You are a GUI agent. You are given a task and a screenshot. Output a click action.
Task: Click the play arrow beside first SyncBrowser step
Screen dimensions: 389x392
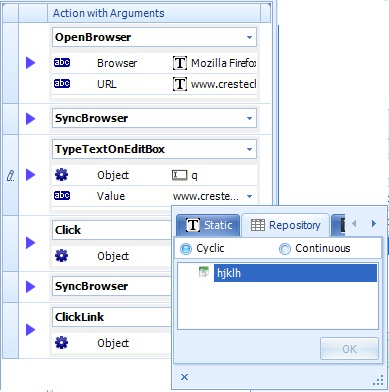pyautogui.click(x=30, y=118)
